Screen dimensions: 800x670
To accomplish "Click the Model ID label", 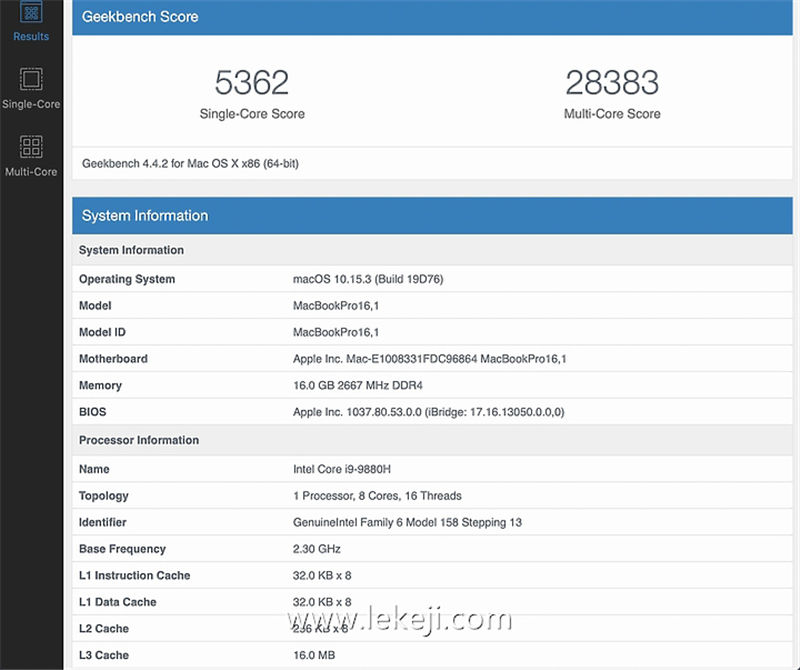I will click(x=102, y=332).
